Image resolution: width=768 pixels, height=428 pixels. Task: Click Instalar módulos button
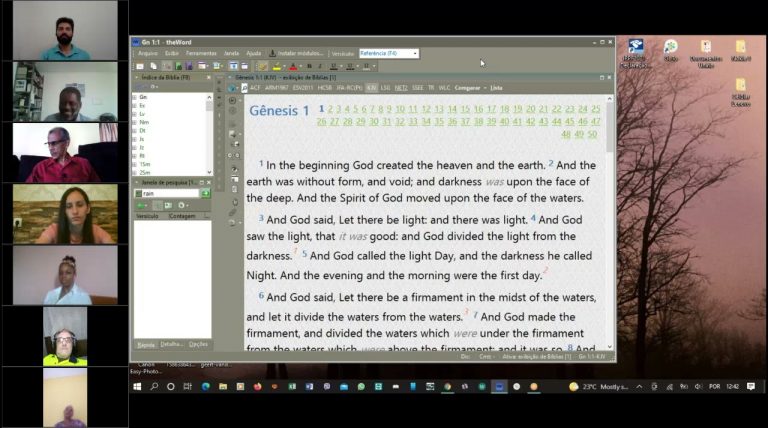click(x=296, y=53)
